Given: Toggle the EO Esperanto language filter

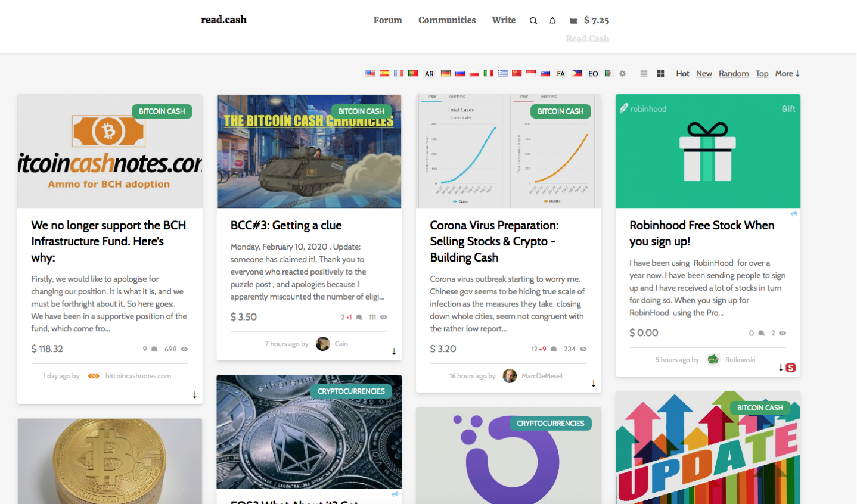Looking at the screenshot, I should (593, 74).
